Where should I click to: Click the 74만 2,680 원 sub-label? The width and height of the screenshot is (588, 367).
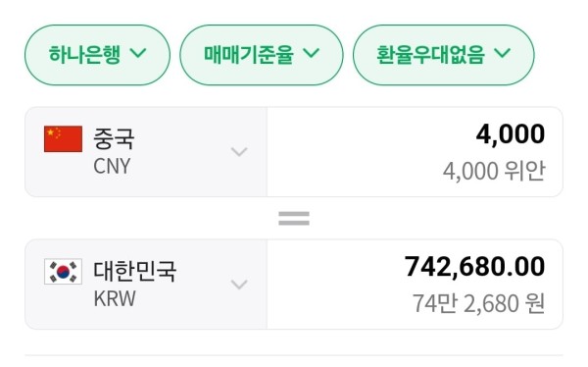[478, 303]
